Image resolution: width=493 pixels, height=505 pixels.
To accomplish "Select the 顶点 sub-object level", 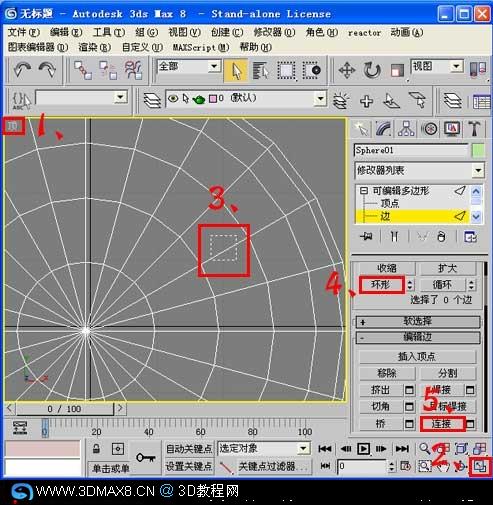I will (x=390, y=203).
